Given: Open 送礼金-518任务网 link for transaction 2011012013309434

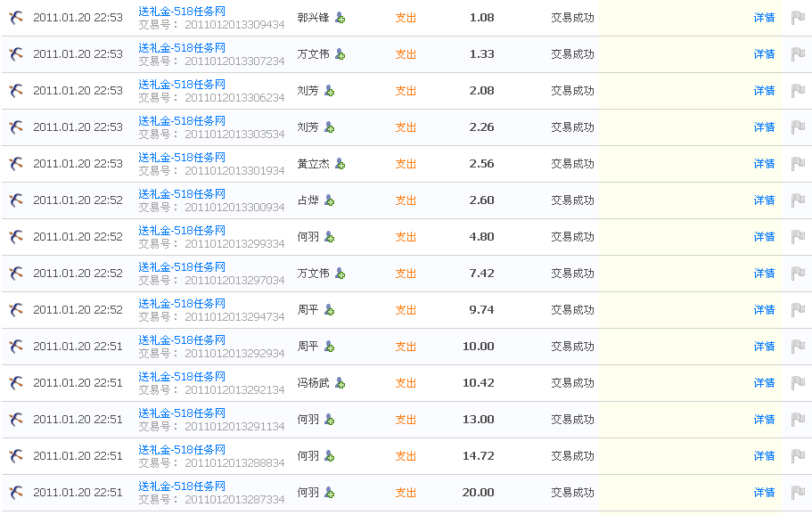Looking at the screenshot, I should pos(182,11).
